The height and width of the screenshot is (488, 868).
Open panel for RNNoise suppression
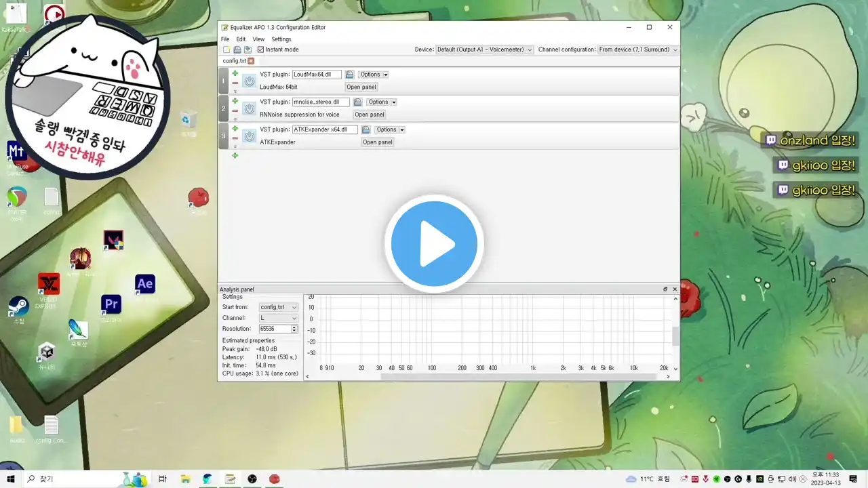pos(370,115)
